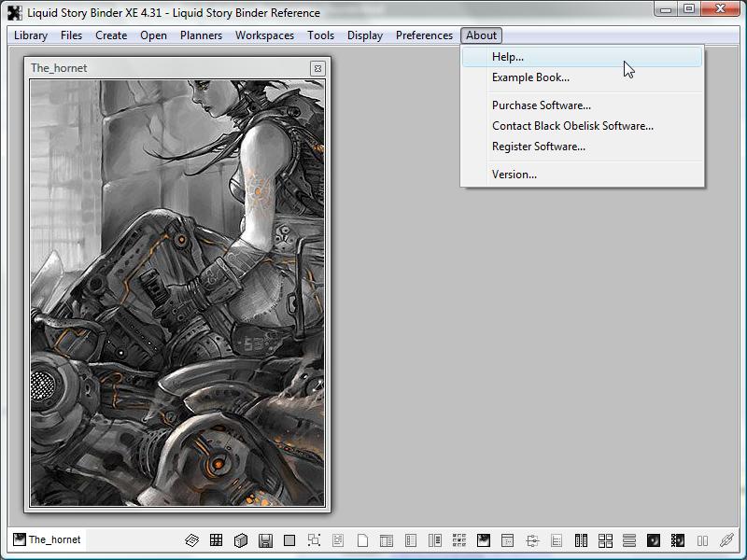The height and width of the screenshot is (560, 747).
Task: Select Register Software... from the menu
Action: [539, 147]
